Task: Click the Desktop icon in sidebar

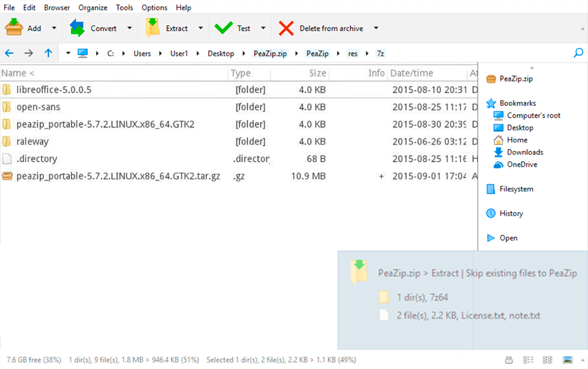Action: (x=499, y=128)
